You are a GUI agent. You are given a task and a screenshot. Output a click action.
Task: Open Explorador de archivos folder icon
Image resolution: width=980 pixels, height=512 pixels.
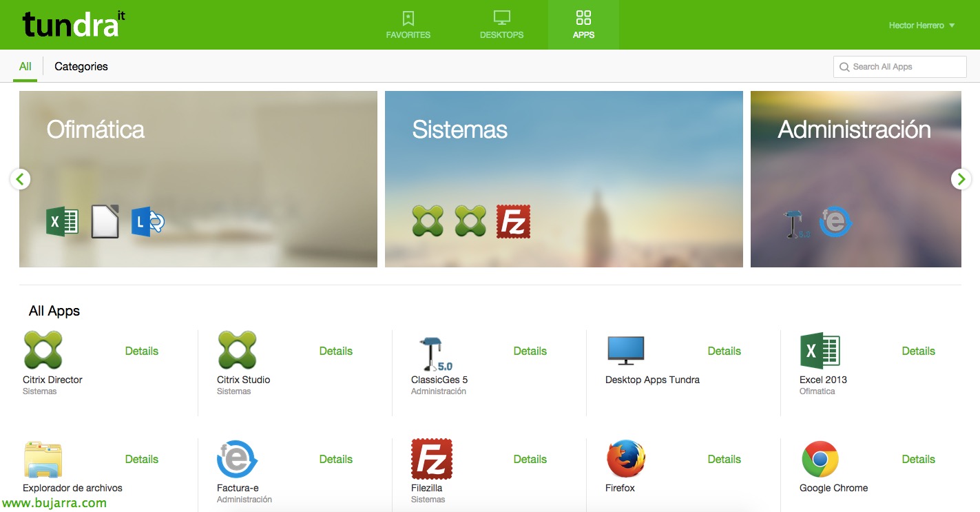click(43, 460)
